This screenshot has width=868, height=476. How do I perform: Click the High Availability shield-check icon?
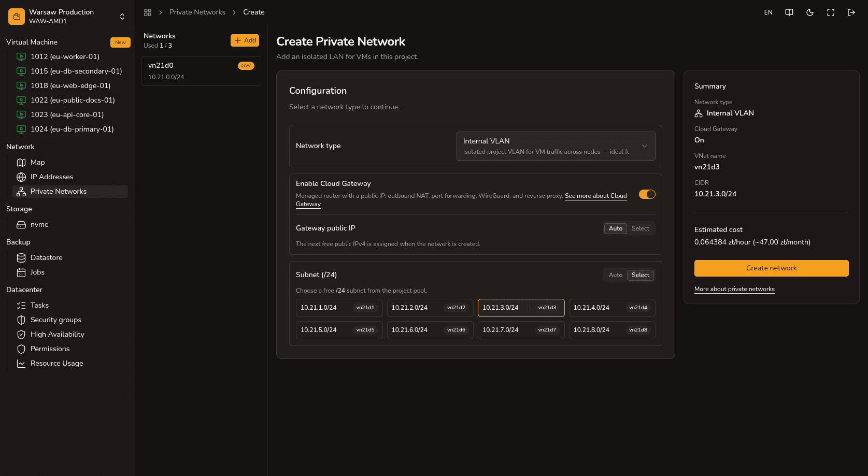pos(21,335)
